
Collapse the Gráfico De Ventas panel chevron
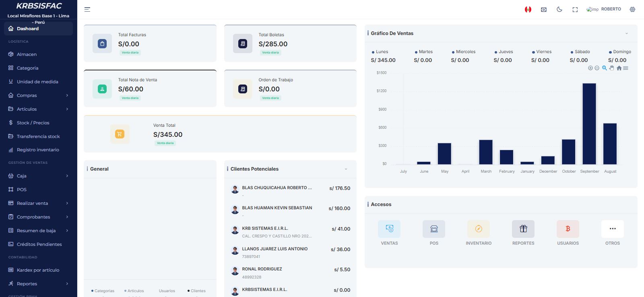[627, 33]
